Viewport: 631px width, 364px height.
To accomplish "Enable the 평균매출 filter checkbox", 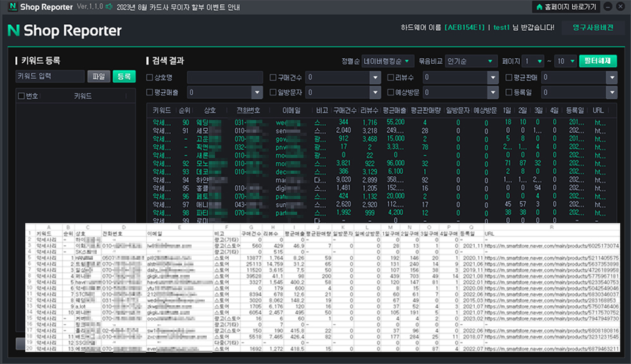I will tap(150, 92).
